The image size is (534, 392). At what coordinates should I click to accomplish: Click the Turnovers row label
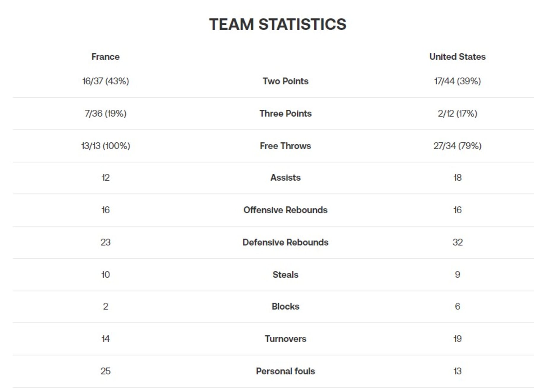tap(285, 338)
